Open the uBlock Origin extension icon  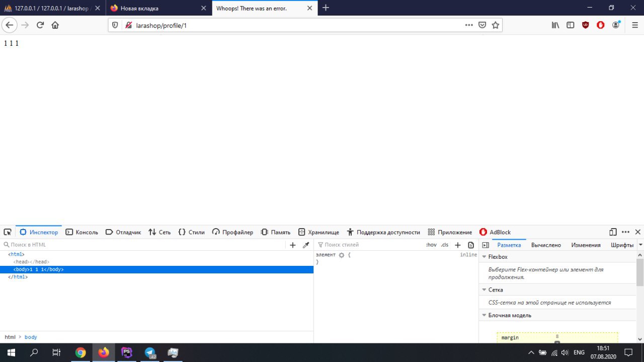[x=586, y=25]
